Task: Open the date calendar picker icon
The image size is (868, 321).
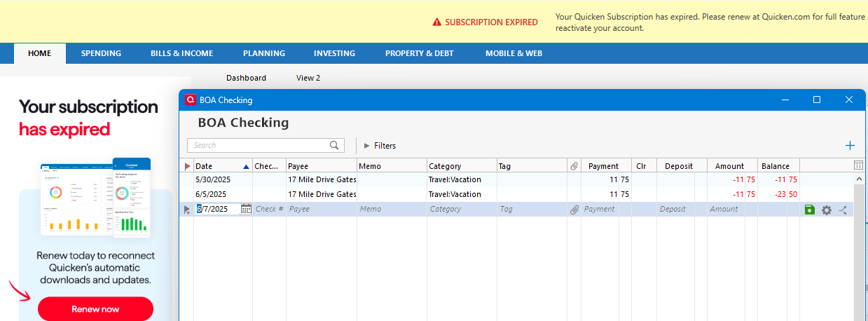Action: [246, 209]
